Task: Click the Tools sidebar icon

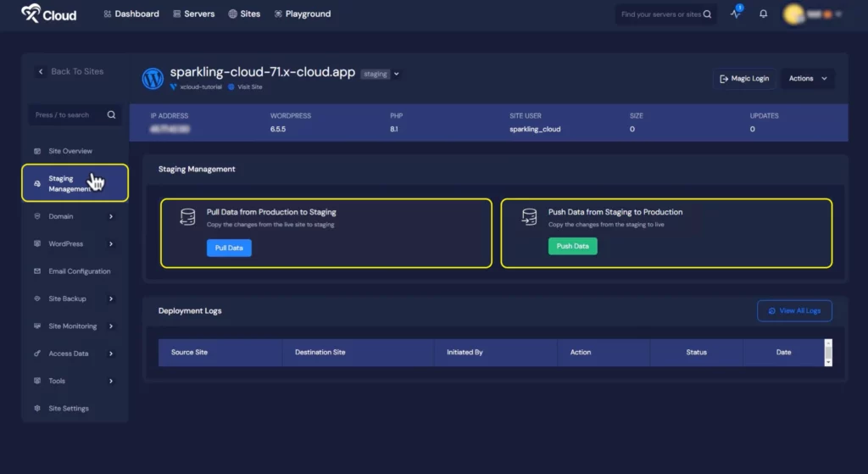Action: point(37,381)
